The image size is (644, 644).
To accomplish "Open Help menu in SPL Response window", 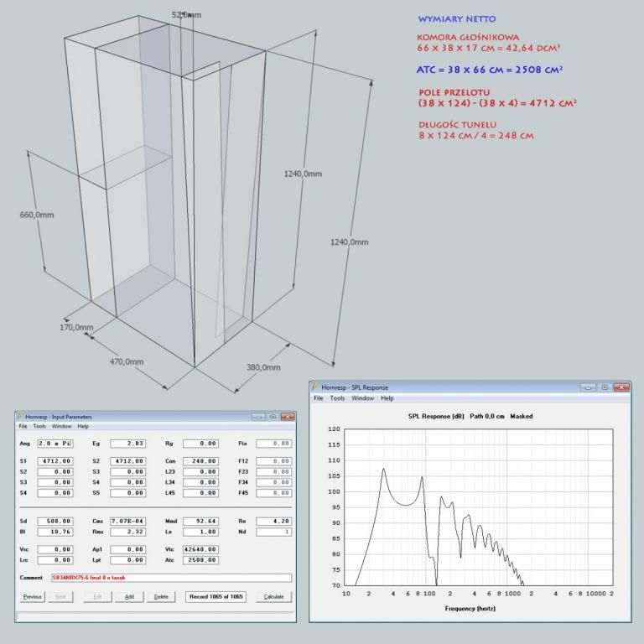I will click(387, 398).
